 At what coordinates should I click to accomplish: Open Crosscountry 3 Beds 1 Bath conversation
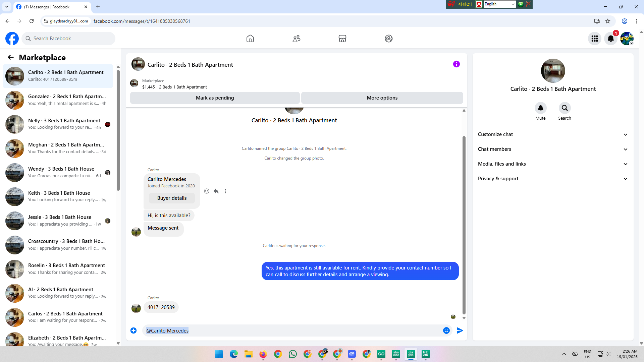click(58, 245)
